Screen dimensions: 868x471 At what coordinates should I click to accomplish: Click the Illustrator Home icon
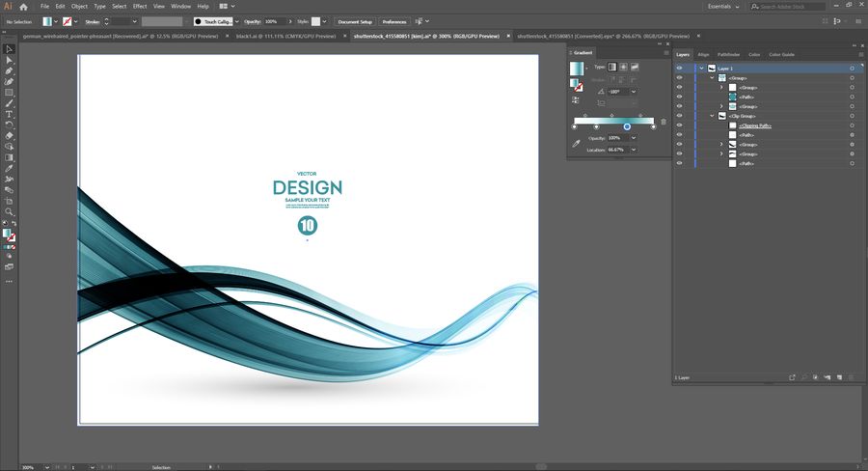click(23, 7)
